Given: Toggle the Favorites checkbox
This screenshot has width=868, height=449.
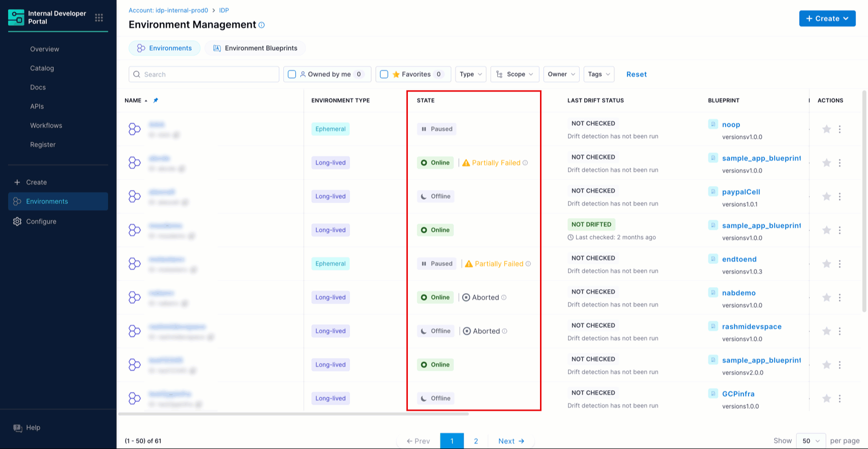Looking at the screenshot, I should pos(384,74).
